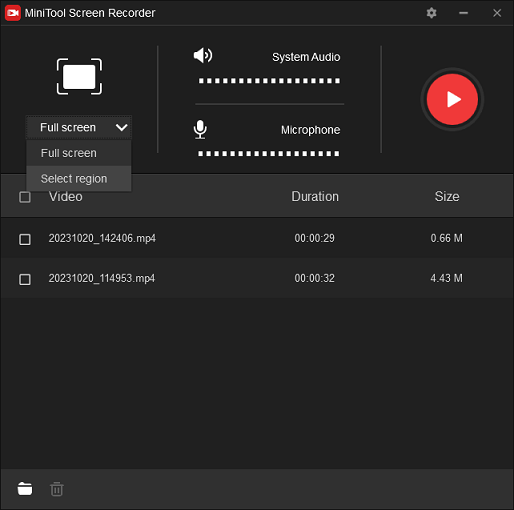Screen dimensions: 514x510
Task: Check the box for 20231020_142406.mp4
Action: (x=25, y=239)
